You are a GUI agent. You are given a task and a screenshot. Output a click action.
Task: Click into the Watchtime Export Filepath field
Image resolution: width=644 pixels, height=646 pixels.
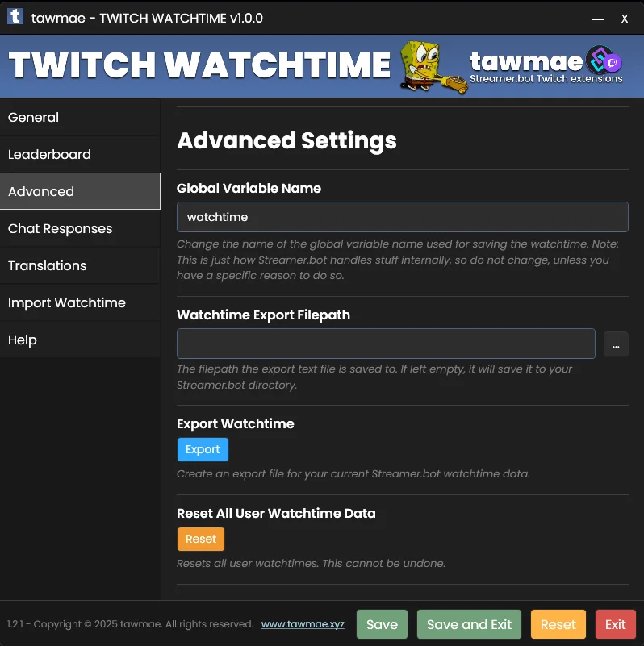coord(386,344)
